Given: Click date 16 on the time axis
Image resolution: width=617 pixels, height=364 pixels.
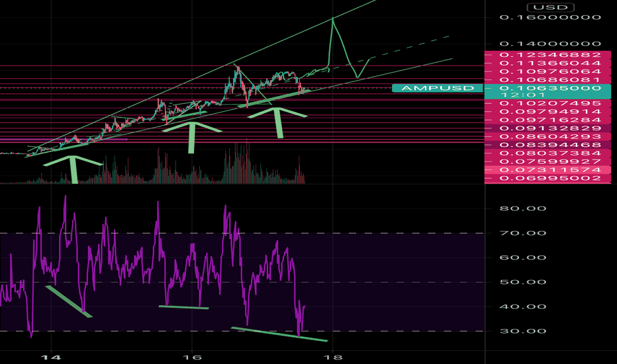Looking at the screenshot, I should click(x=192, y=357).
